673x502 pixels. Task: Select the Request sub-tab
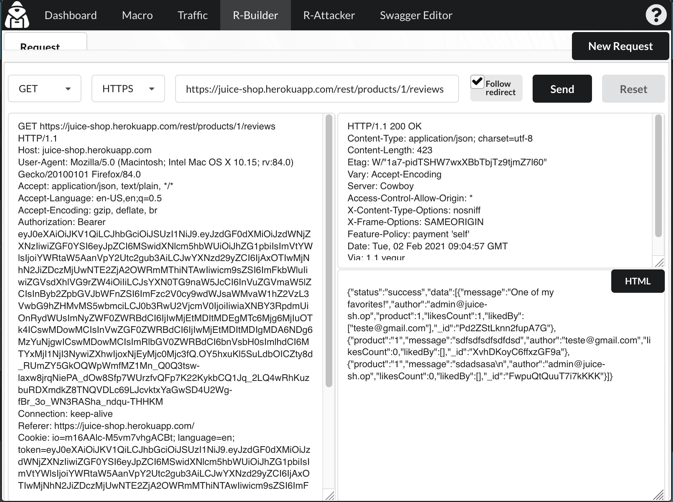[40, 46]
